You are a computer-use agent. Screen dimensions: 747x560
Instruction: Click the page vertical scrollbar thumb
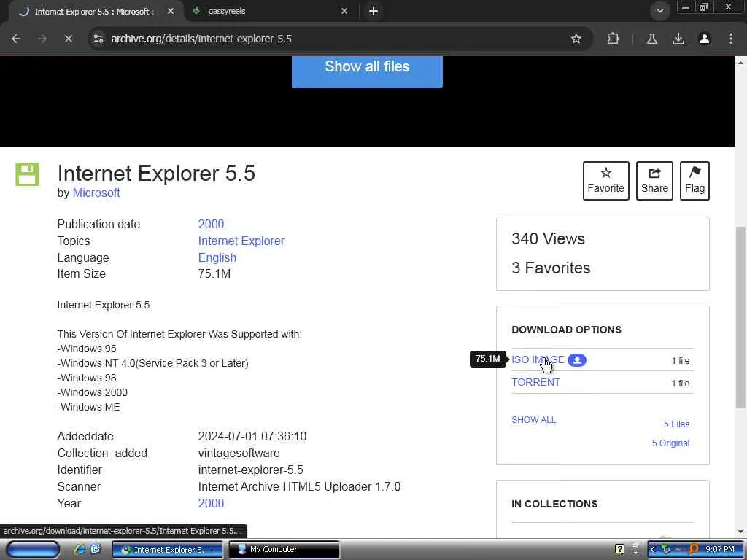[x=740, y=317]
